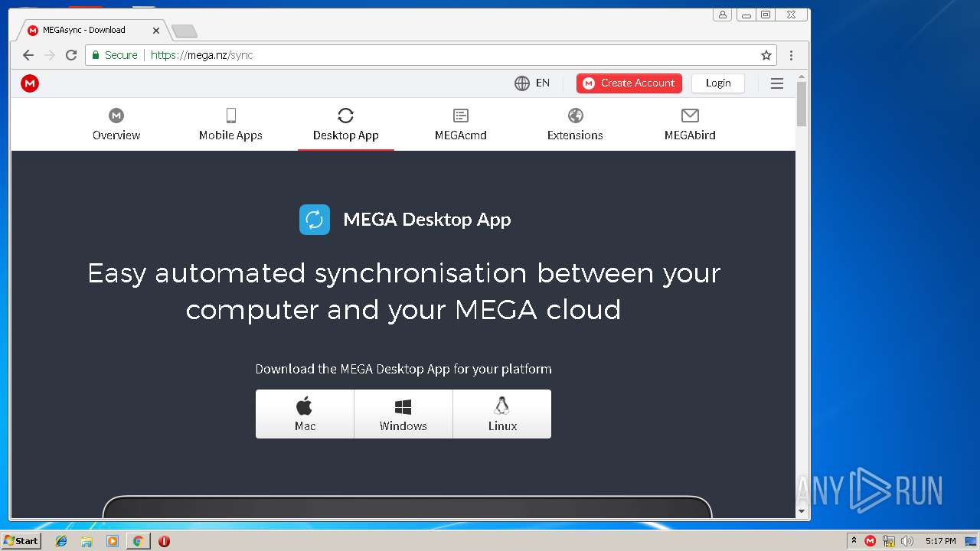980x551 pixels.
Task: Click the MEGA tray icon
Action: (x=870, y=541)
